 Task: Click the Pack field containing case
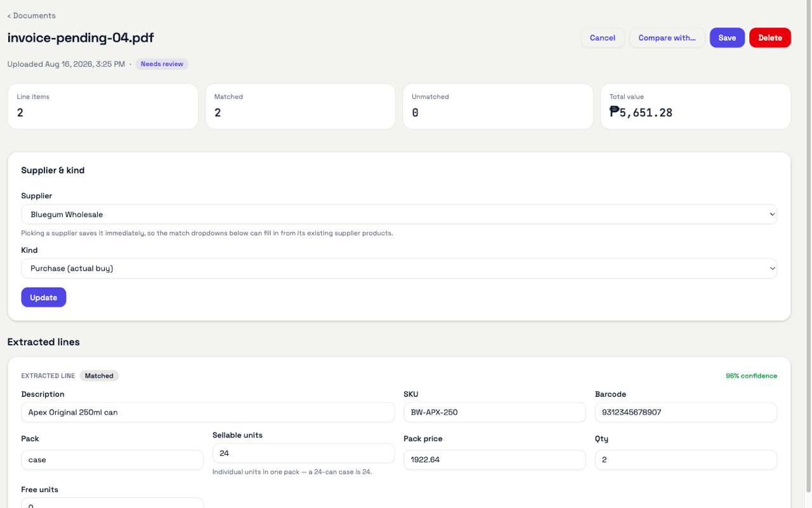[112, 460]
